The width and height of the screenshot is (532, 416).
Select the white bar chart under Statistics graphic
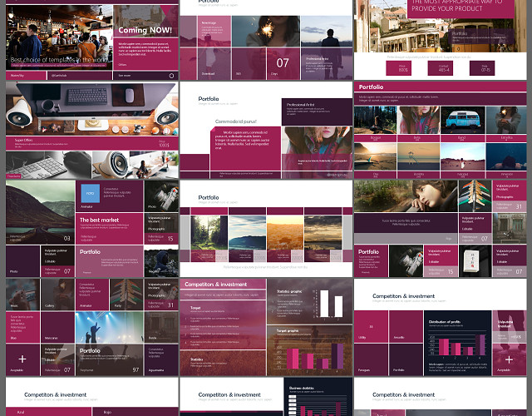pos(332,304)
